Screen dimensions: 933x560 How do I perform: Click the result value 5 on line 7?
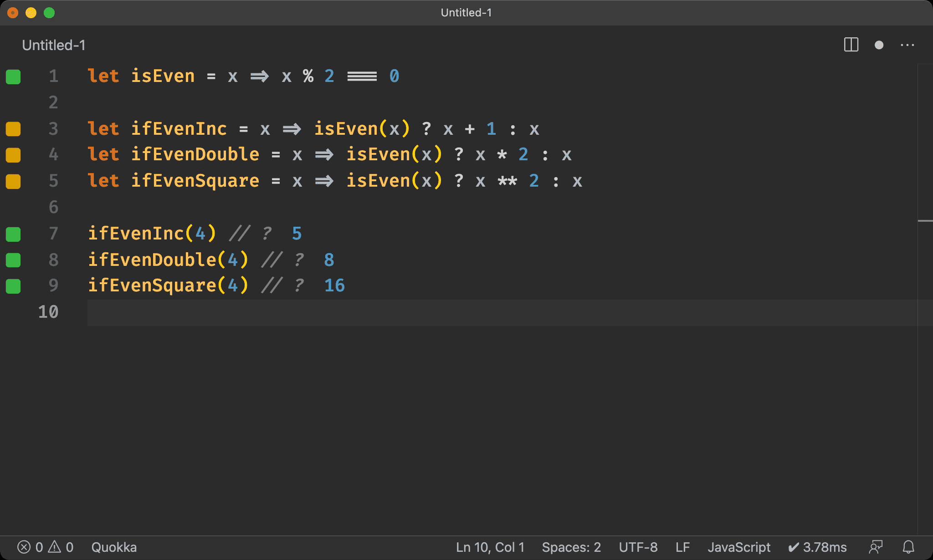click(x=297, y=234)
